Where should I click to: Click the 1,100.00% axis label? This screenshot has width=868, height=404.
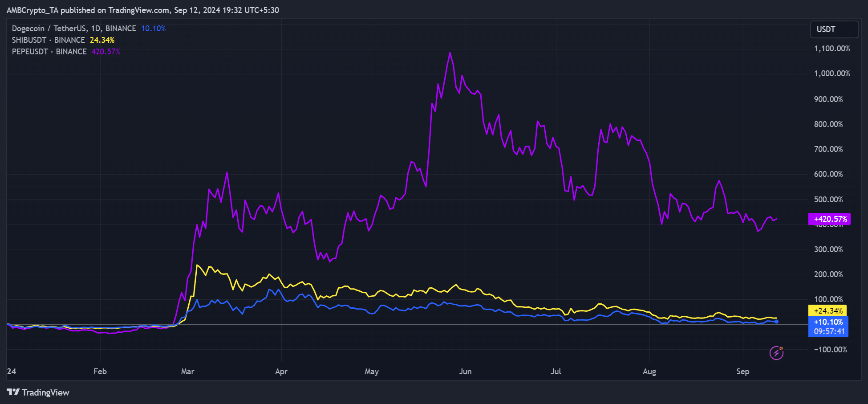click(x=832, y=49)
